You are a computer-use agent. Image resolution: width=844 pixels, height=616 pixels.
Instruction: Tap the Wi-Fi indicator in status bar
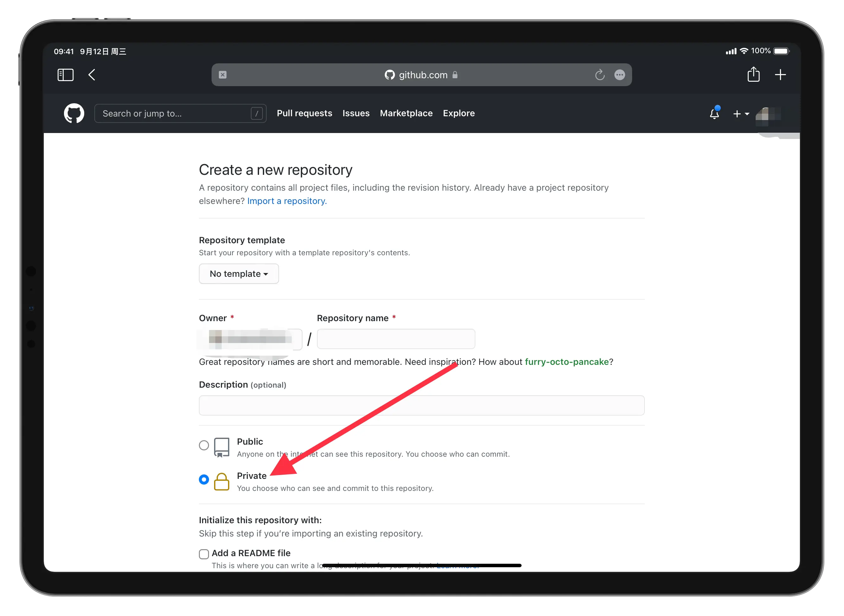(744, 51)
